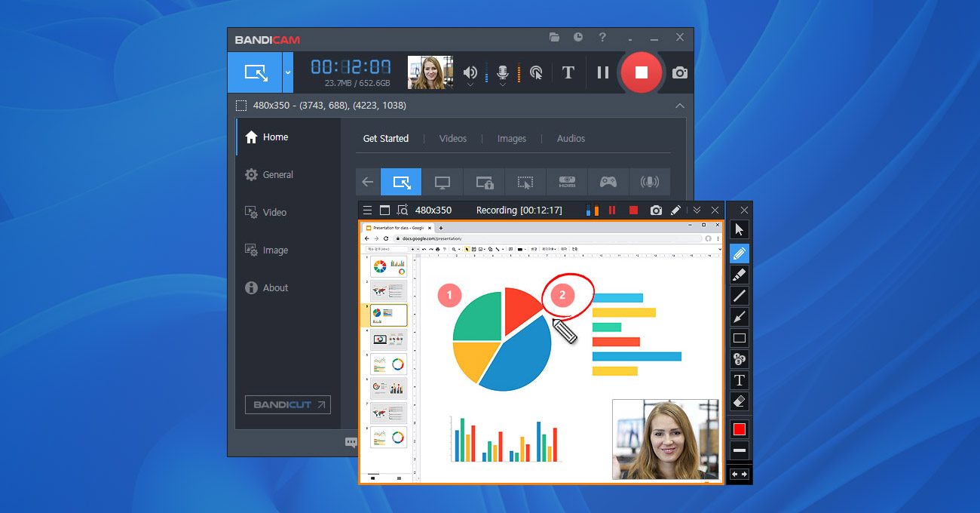Toggle drawing mode pencil on frame bar
This screenshot has height=513, width=980.
tap(676, 210)
